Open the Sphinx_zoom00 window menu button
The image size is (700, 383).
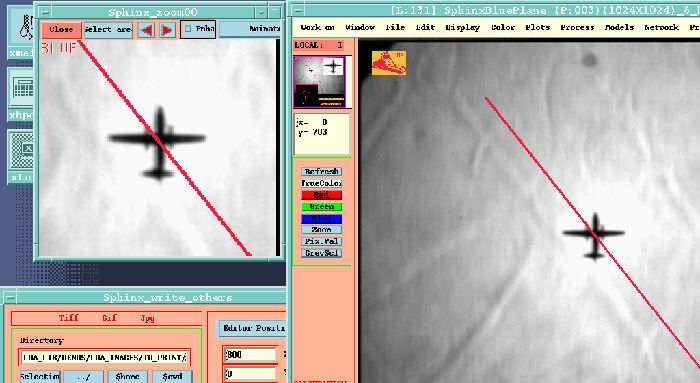click(x=45, y=12)
